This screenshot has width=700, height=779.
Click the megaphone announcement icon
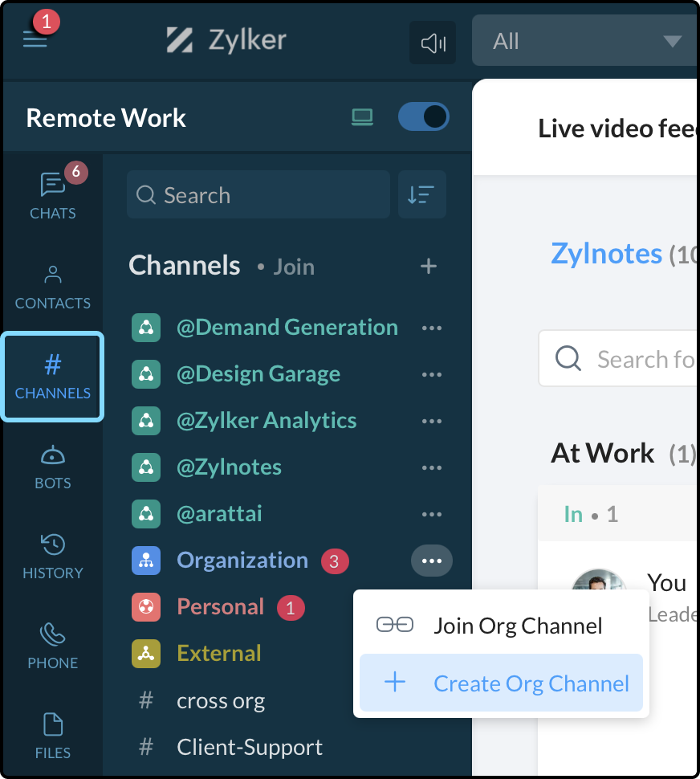point(433,43)
